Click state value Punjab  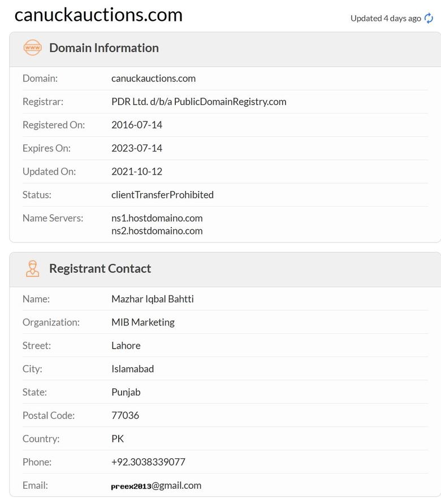pos(126,392)
